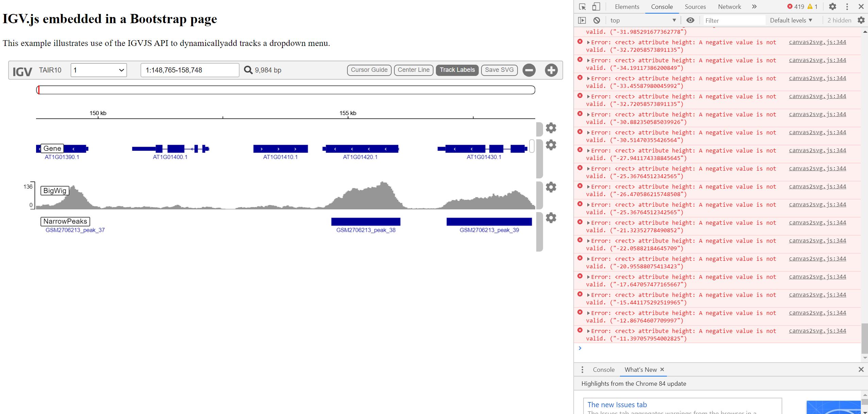The height and width of the screenshot is (414, 868).
Task: Enable the Cursor Guide
Action: [369, 70]
